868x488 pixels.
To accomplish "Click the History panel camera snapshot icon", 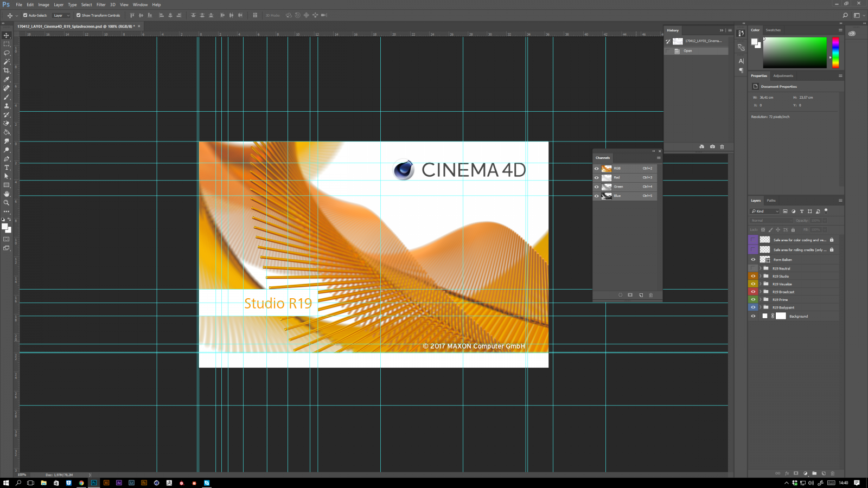I will [x=712, y=146].
